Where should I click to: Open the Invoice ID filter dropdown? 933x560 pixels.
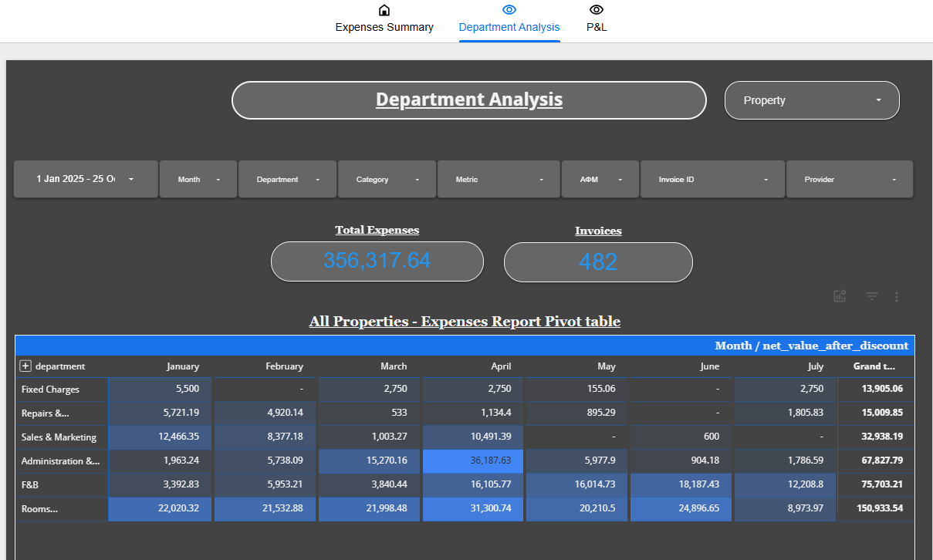pos(712,179)
